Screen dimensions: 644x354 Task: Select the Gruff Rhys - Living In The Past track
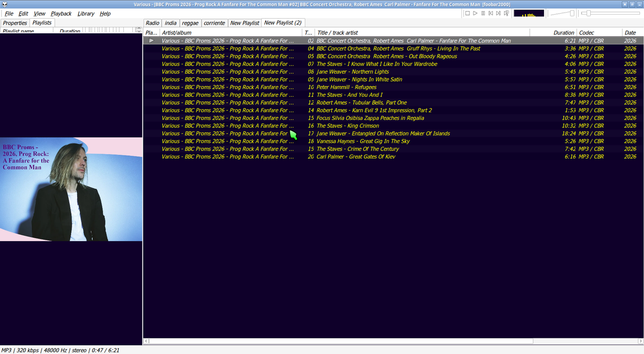(393, 48)
